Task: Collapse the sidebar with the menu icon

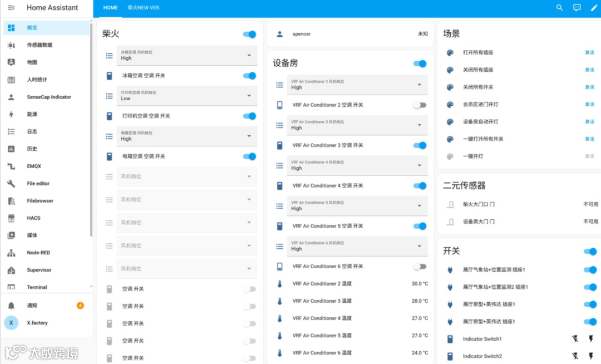Action: click(11, 8)
